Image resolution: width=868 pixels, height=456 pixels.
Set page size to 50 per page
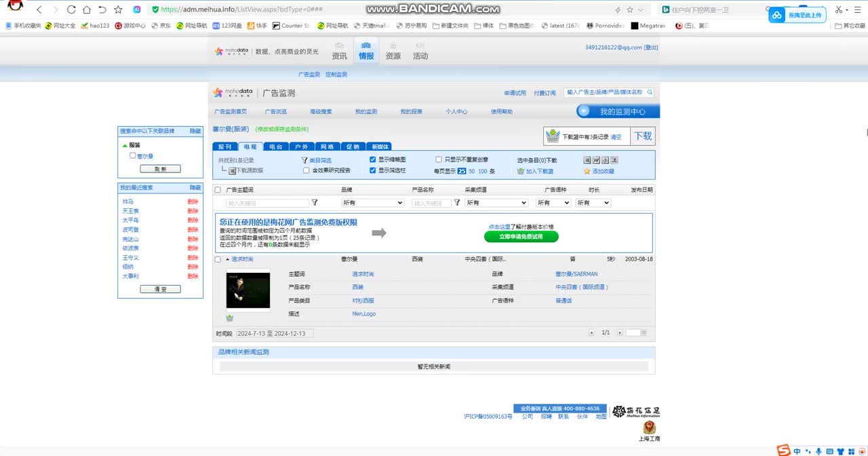(472, 171)
